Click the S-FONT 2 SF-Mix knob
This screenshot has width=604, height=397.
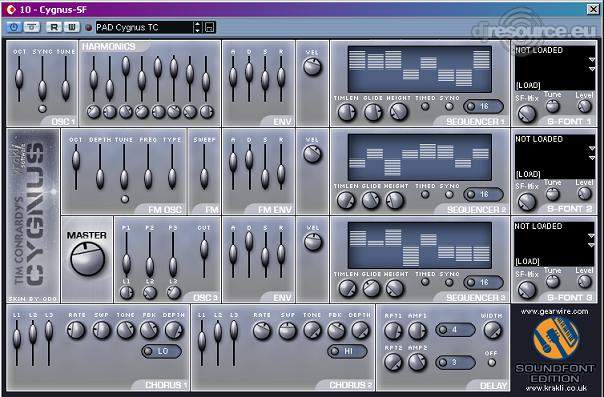(x=527, y=202)
